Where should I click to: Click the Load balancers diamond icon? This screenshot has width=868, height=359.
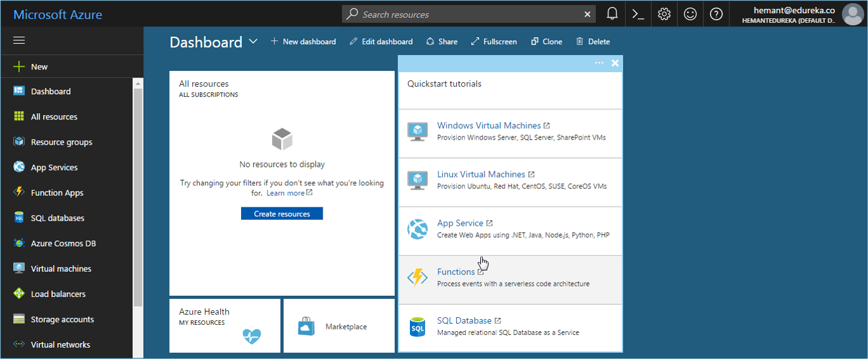(19, 293)
